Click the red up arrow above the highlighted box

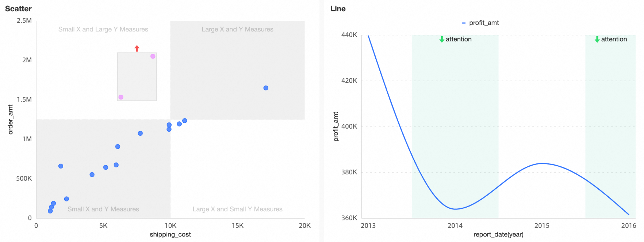coord(137,48)
